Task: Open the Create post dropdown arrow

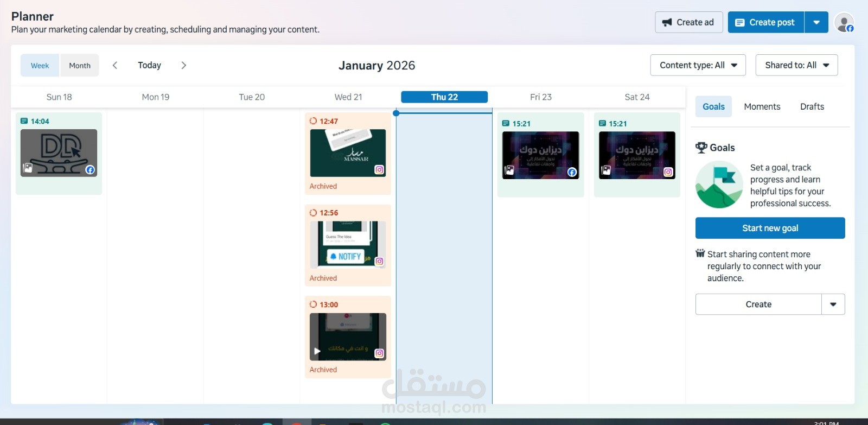Action: point(816,22)
